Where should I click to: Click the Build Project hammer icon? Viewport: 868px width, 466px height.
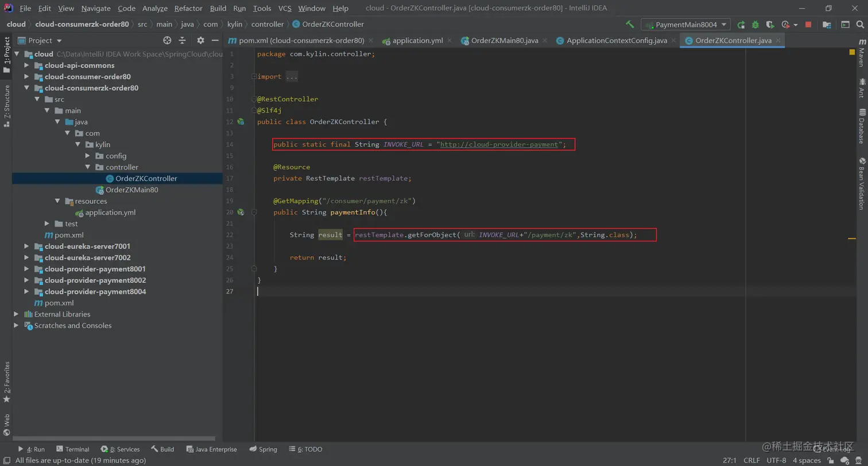[x=630, y=25]
